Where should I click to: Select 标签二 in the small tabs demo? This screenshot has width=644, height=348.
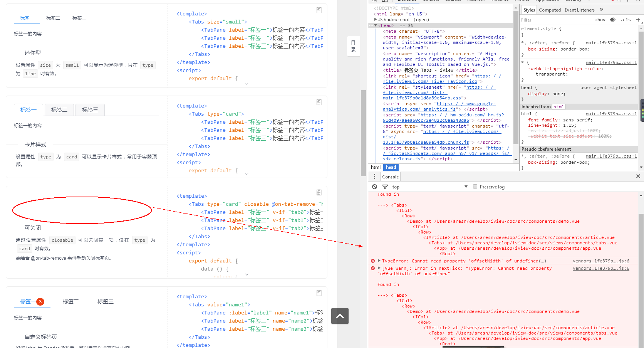53,18
